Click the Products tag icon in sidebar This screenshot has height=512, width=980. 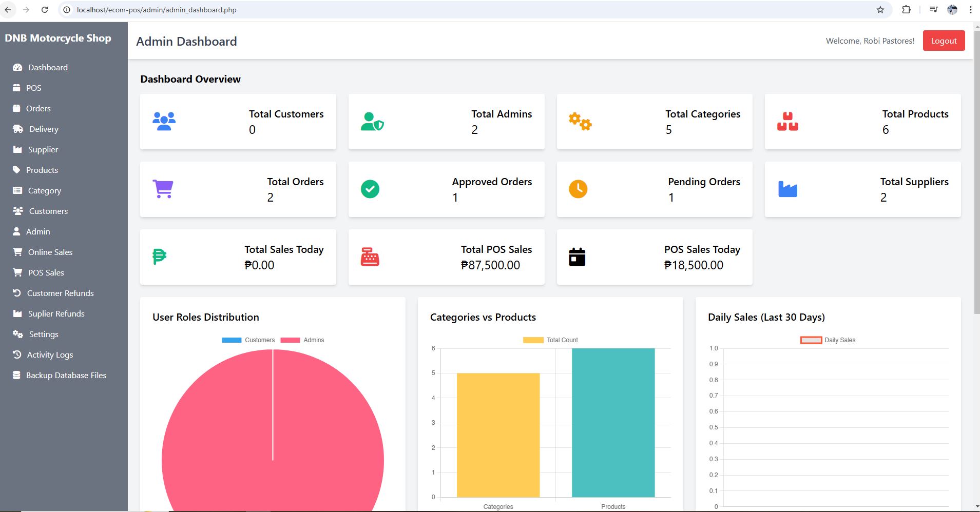click(16, 170)
